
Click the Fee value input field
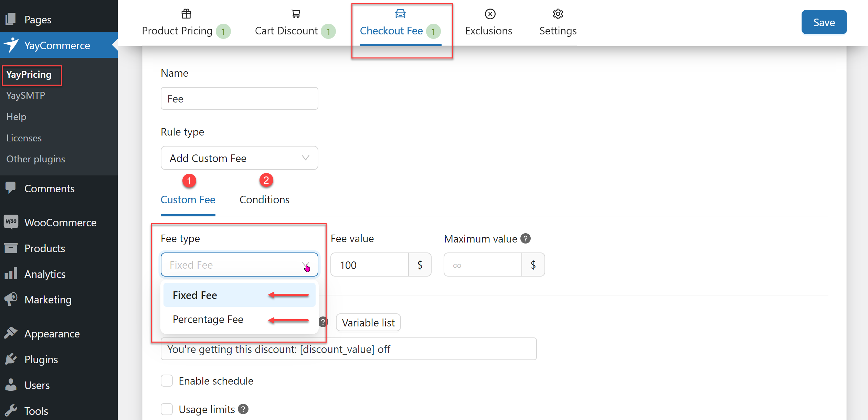pyautogui.click(x=369, y=265)
